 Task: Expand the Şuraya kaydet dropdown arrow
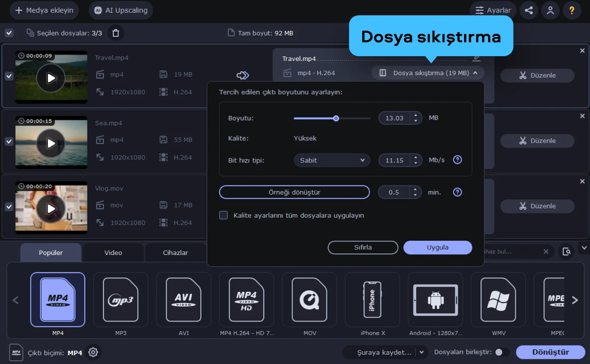click(x=422, y=352)
